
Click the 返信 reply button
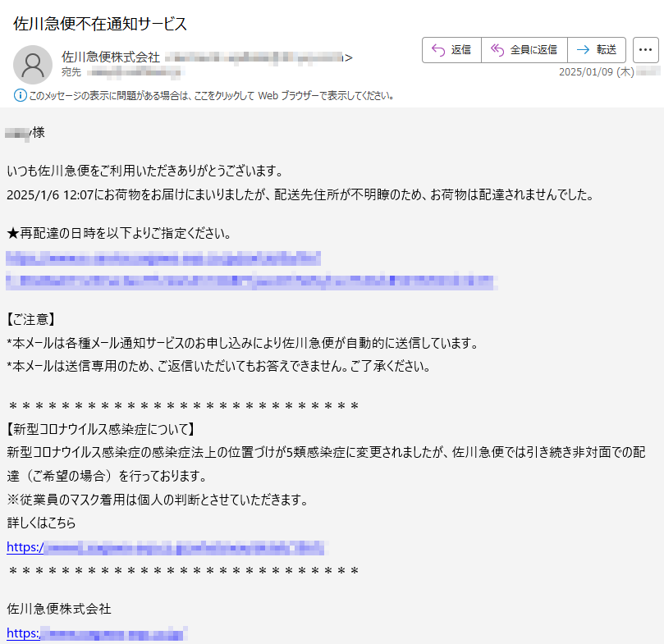[x=451, y=50]
